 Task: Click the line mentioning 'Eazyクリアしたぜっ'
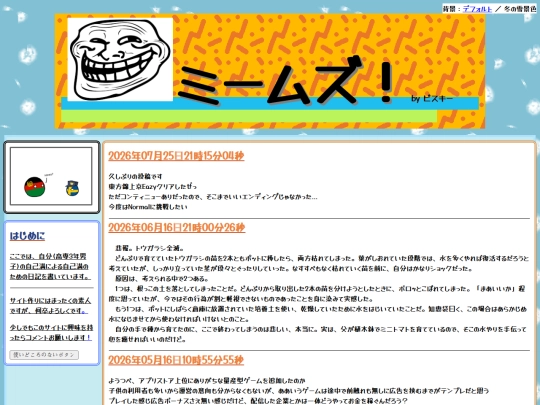pos(153,187)
